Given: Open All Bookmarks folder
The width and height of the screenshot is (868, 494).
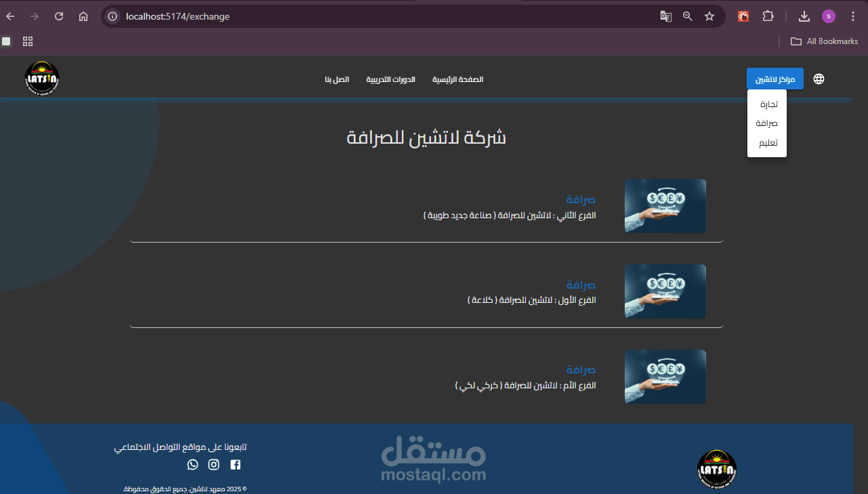Looking at the screenshot, I should coord(824,41).
